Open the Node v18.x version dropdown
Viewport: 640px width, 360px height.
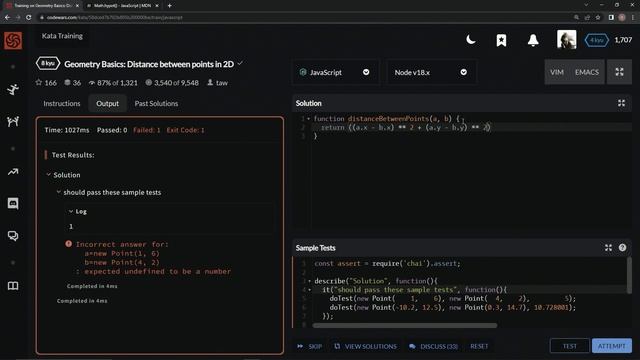click(431, 72)
